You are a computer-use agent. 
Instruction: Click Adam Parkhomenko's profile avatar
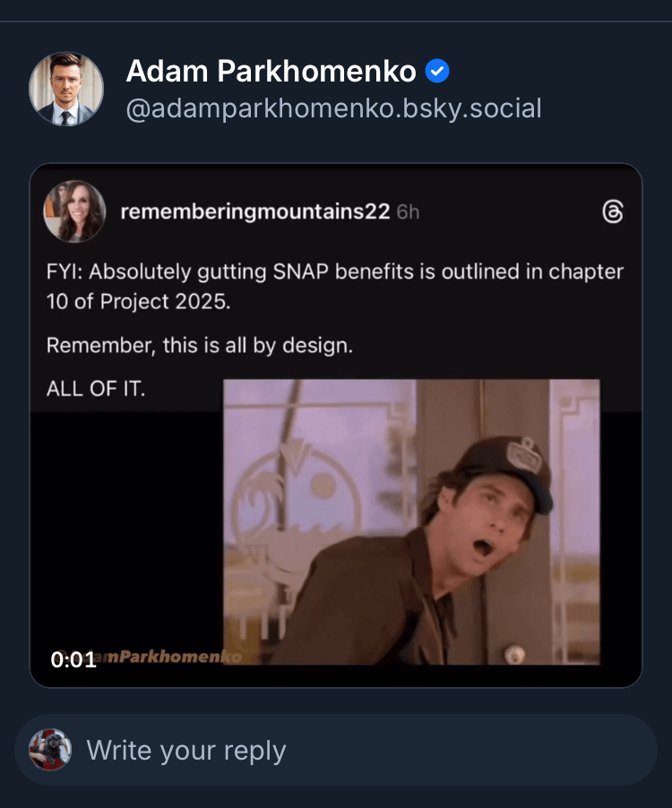point(66,89)
